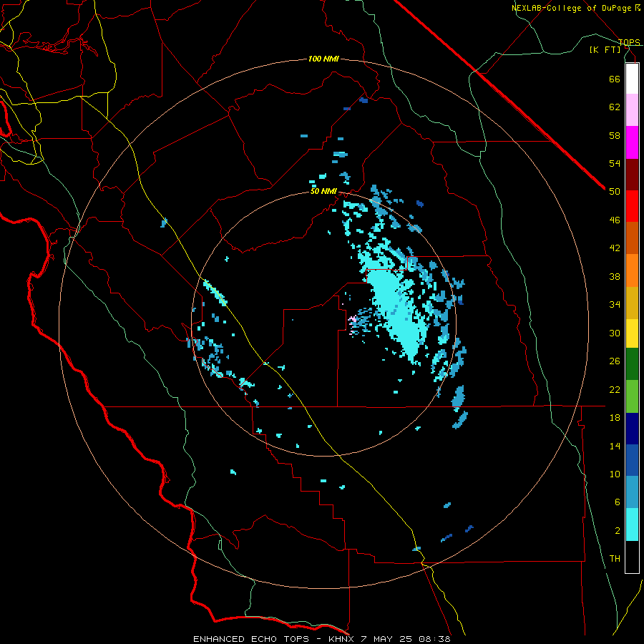The height and width of the screenshot is (644, 644).
Task: Click the 66 legend value
Action: pyautogui.click(x=615, y=79)
